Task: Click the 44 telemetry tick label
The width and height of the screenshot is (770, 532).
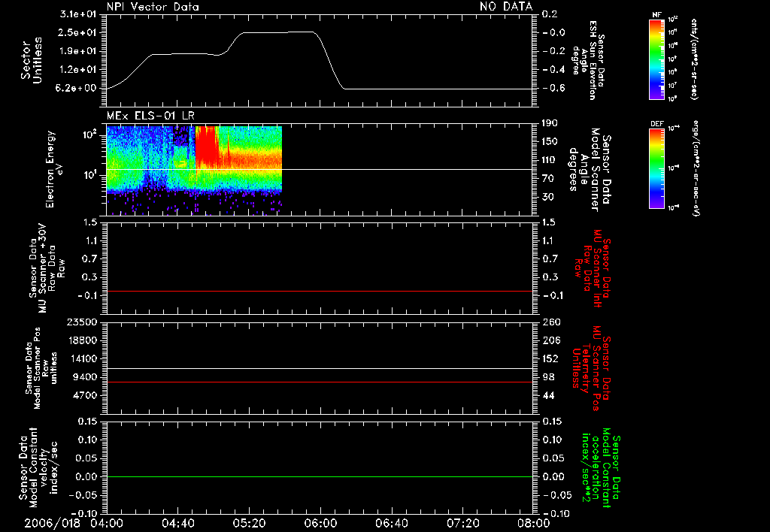Action: point(548,395)
